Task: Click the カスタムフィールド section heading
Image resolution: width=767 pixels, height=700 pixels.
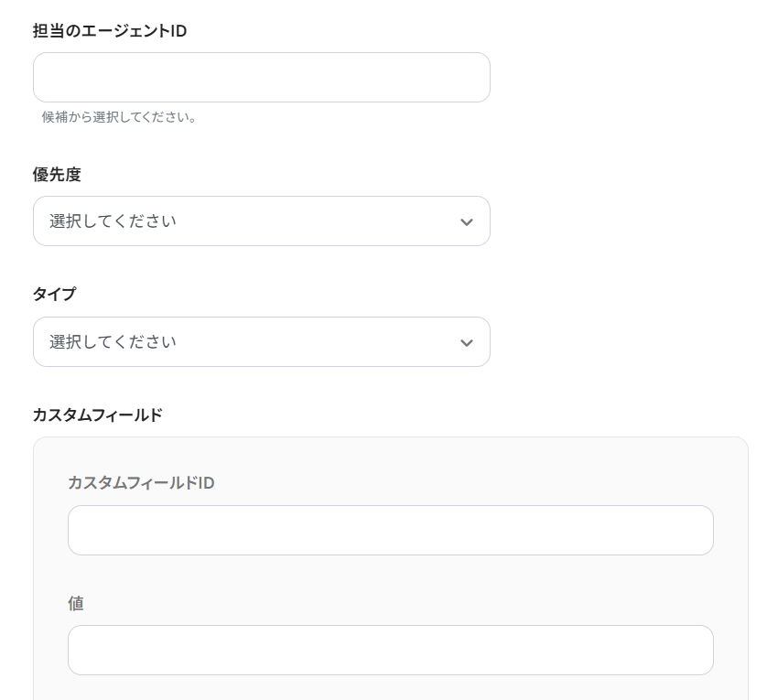Action: click(x=97, y=415)
